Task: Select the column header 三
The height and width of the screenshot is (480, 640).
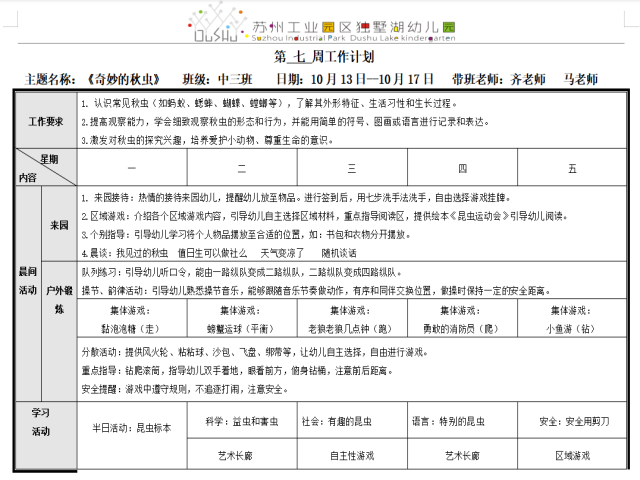Action: tap(351, 168)
